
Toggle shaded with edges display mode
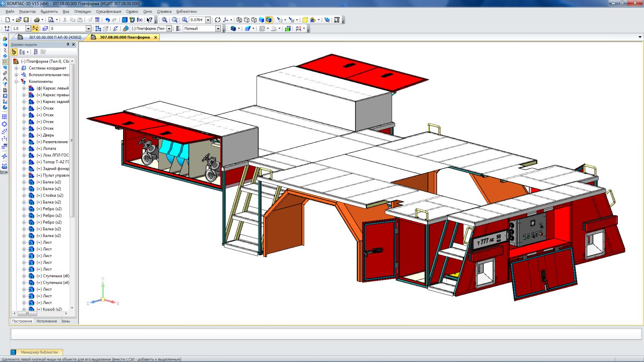pyautogui.click(x=269, y=20)
